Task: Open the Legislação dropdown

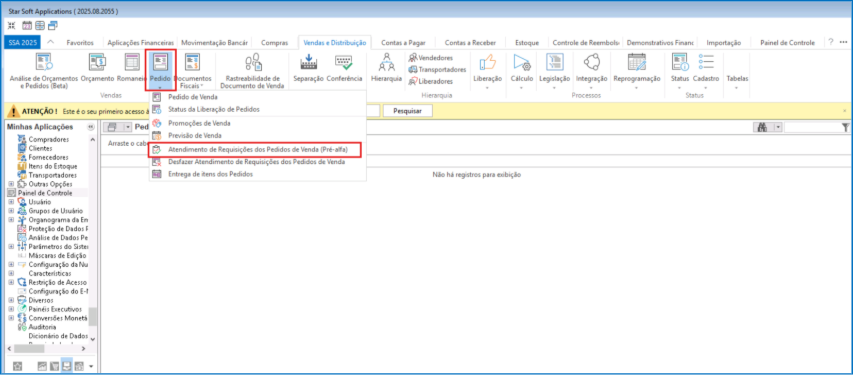Action: [x=554, y=70]
